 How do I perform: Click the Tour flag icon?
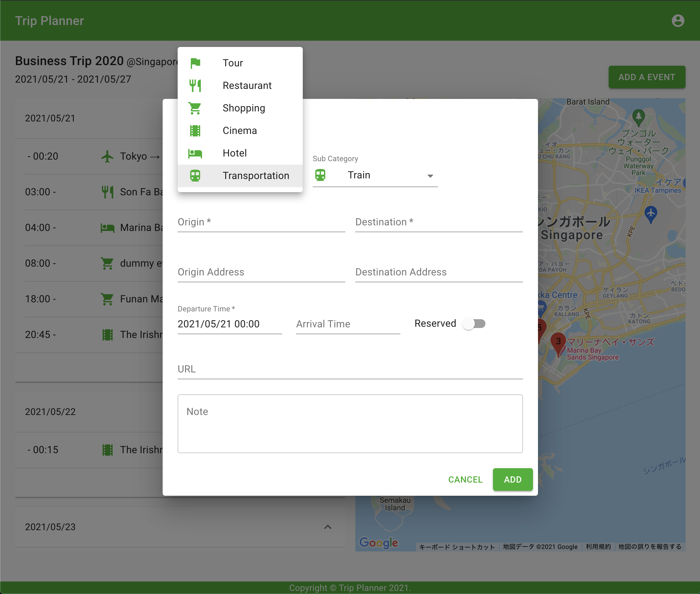(x=195, y=63)
